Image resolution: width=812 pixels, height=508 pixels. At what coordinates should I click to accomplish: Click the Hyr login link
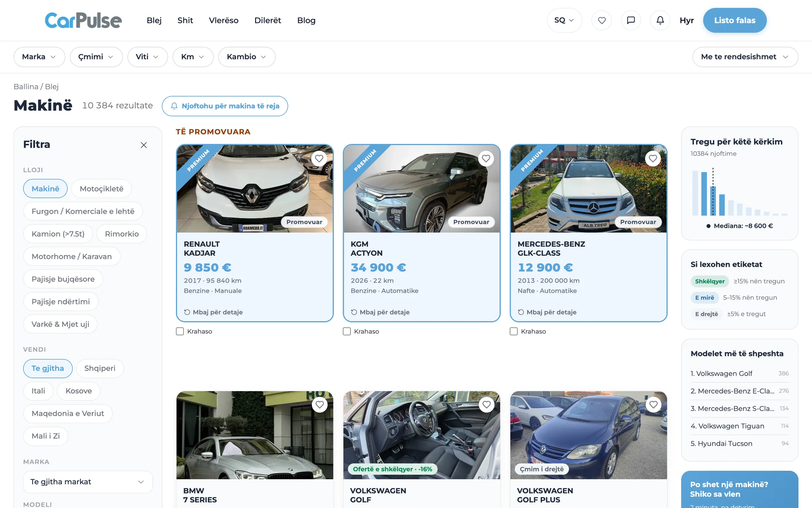tap(686, 20)
